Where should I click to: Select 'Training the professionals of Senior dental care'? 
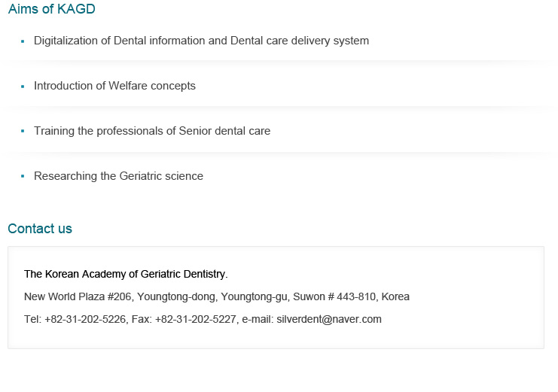point(152,131)
